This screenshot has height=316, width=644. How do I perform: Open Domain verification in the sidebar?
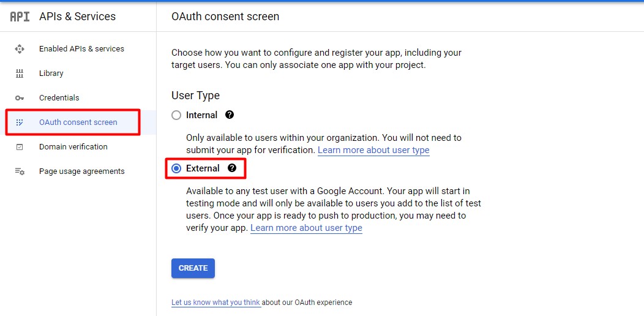pyautogui.click(x=73, y=147)
